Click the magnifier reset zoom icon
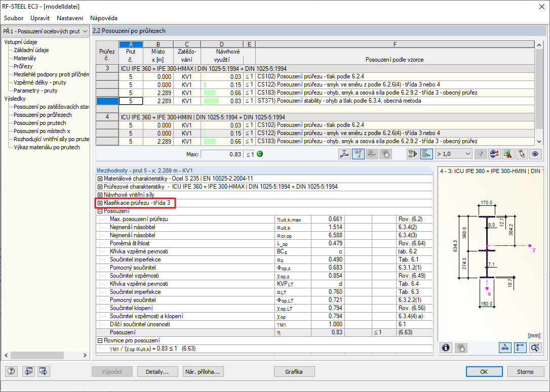 tap(535, 347)
